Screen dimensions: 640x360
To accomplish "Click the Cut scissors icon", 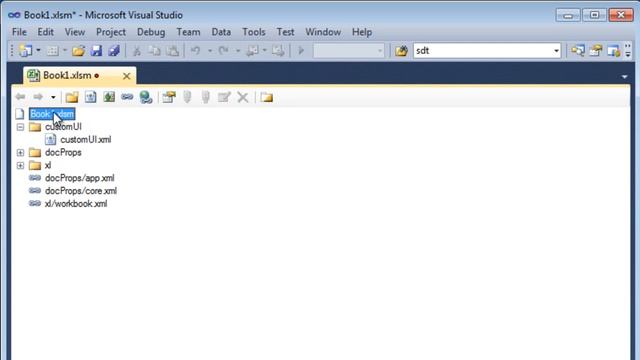I will 137,51.
